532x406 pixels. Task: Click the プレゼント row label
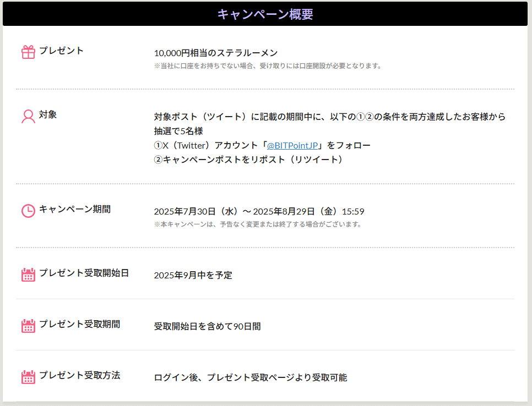pyautogui.click(x=61, y=51)
